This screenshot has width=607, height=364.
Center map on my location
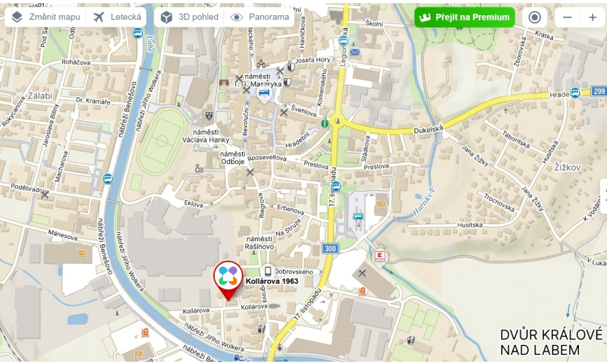click(535, 17)
